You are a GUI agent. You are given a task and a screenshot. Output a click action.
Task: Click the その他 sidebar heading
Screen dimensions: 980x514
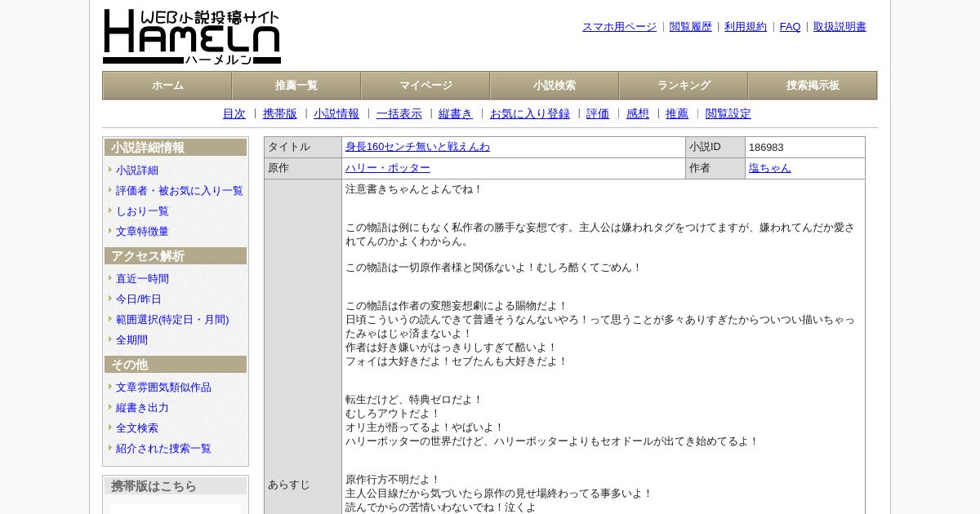click(176, 365)
